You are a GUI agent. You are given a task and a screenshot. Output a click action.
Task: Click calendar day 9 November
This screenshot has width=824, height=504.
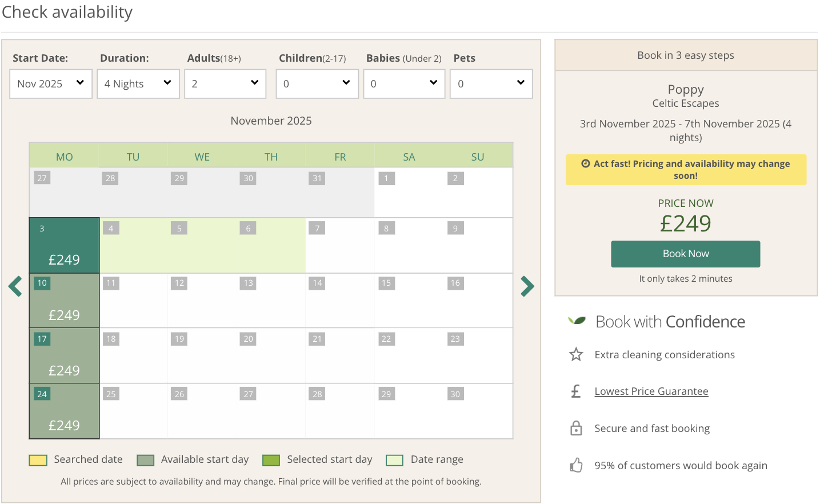[x=478, y=245]
